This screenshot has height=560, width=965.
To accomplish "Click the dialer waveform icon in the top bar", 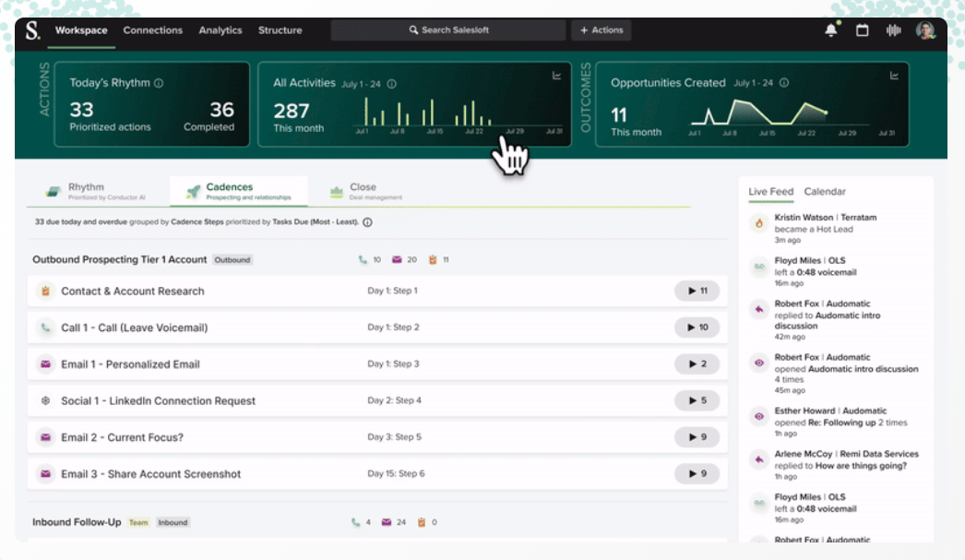I will point(892,30).
